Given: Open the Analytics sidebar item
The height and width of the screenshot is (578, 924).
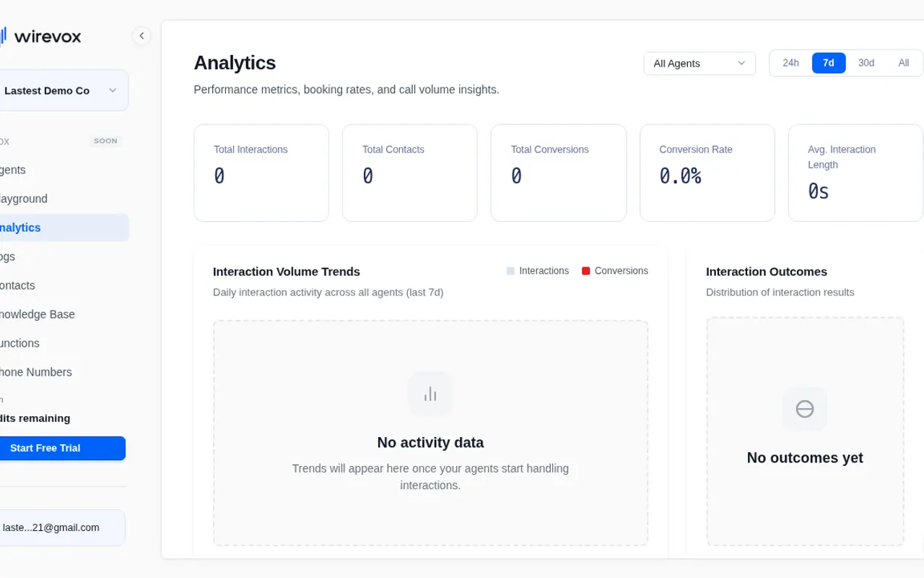Looking at the screenshot, I should tap(64, 228).
